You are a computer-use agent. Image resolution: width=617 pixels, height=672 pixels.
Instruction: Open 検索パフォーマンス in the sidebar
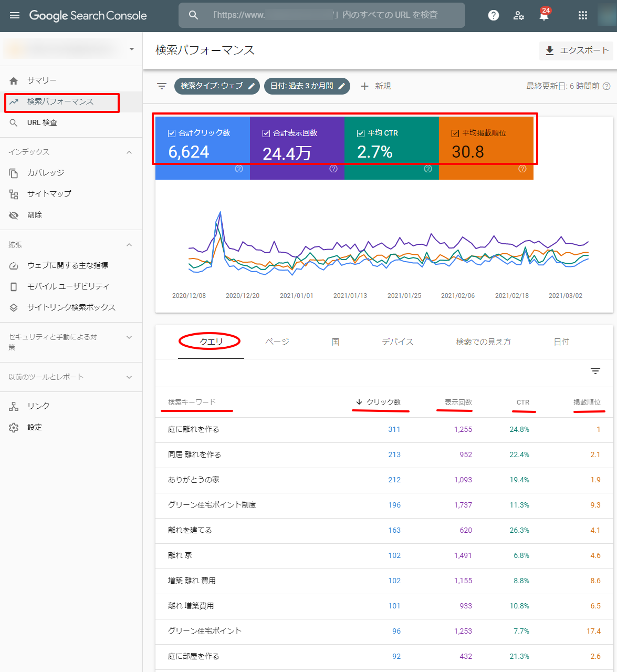71,101
